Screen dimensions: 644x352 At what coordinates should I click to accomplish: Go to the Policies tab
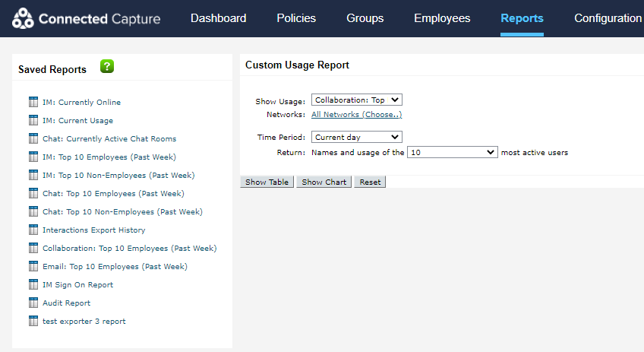pos(296,18)
